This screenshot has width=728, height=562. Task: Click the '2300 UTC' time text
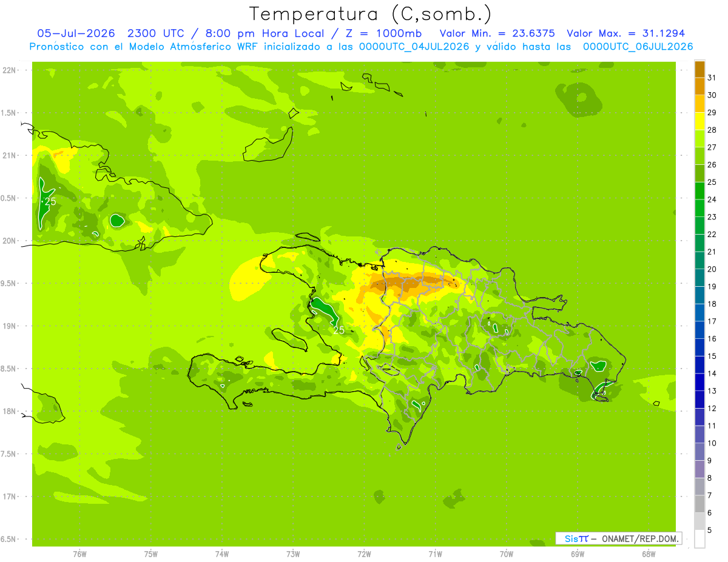[x=156, y=33]
